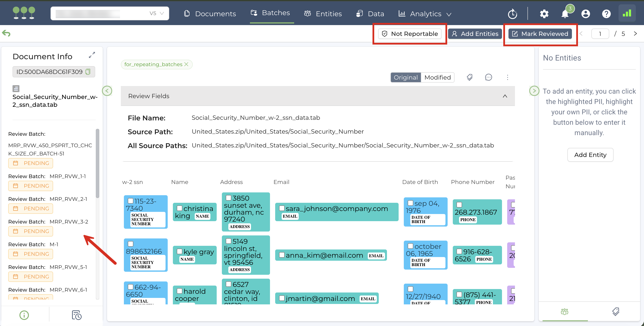Open the settings gear
644x326 pixels.
(544, 14)
